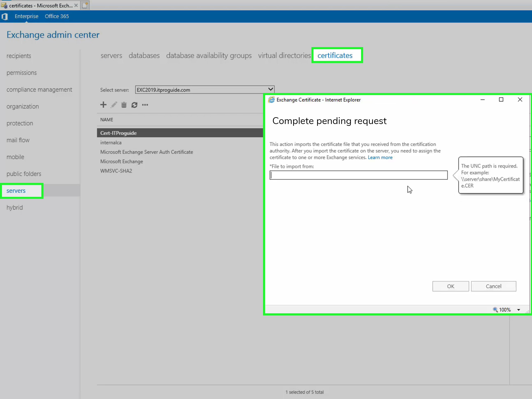The image size is (532, 399).
Task: Select the Microsoft Exchange certificate row
Action: coord(180,161)
